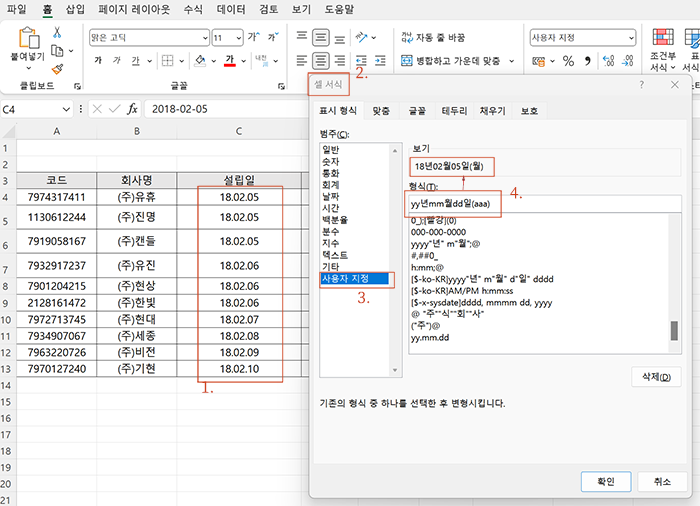Viewport: 700px width, 506px height.
Task: Click the accounting number format icon
Action: tap(539, 61)
